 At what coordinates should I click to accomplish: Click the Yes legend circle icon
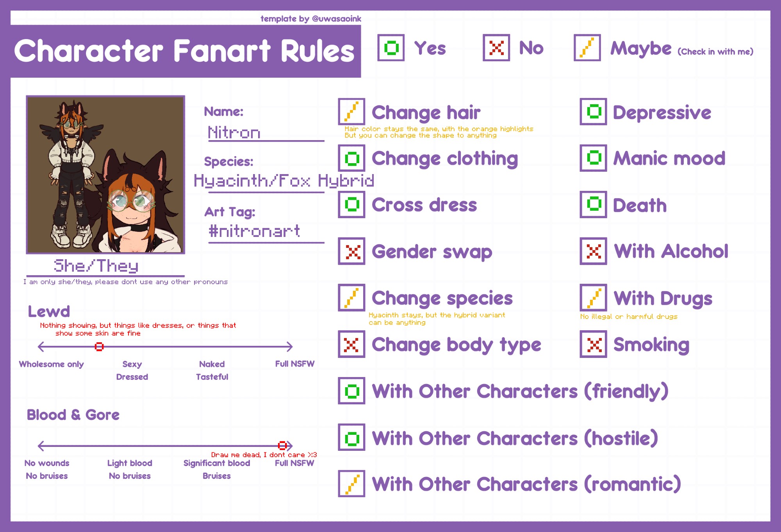391,48
